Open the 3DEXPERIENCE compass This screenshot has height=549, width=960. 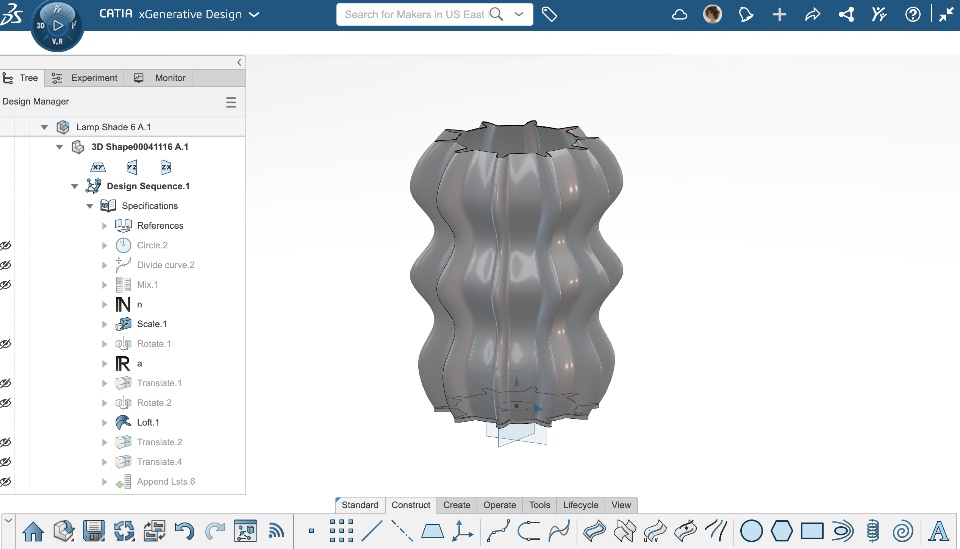[57, 26]
